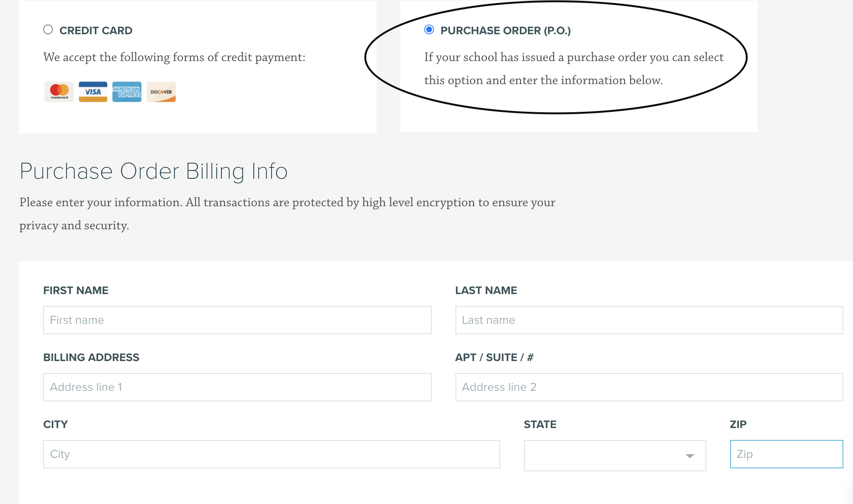Viewport: 853px width, 504px height.
Task: Click the Visa card icon
Action: (x=93, y=92)
